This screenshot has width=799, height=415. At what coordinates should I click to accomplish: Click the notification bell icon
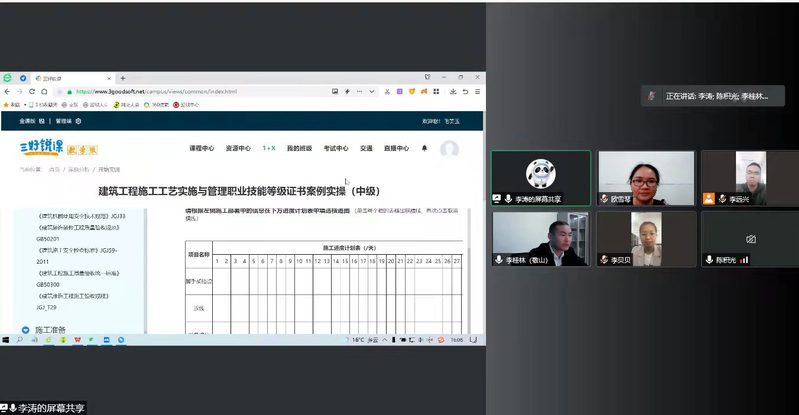point(423,148)
